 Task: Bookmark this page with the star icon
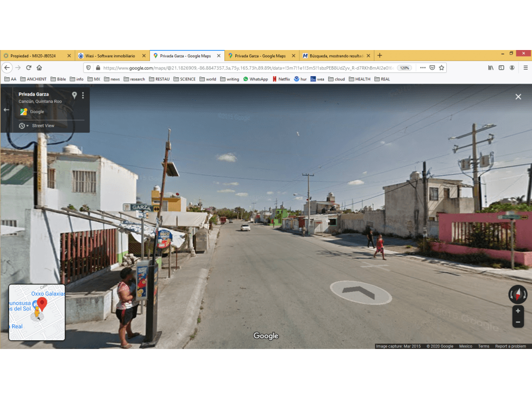pos(441,68)
